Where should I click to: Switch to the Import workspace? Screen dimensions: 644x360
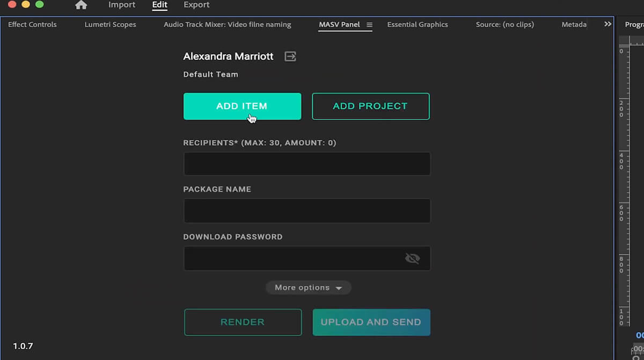point(122,5)
